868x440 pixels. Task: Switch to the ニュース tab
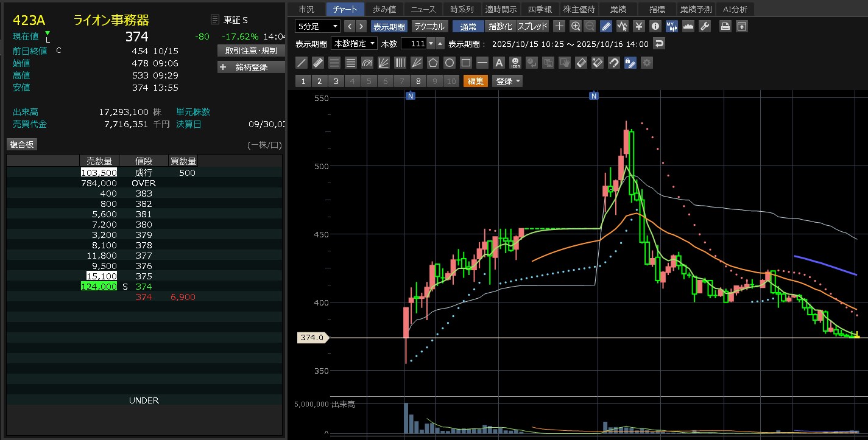[x=423, y=9]
